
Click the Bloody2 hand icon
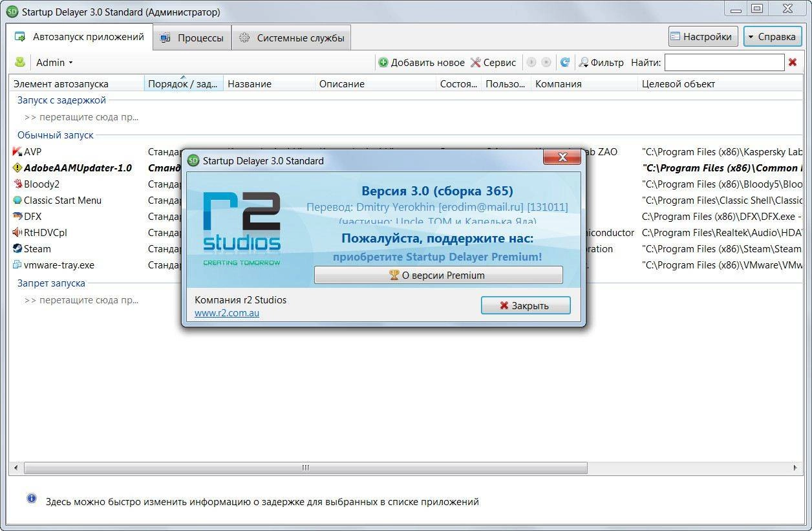point(17,184)
